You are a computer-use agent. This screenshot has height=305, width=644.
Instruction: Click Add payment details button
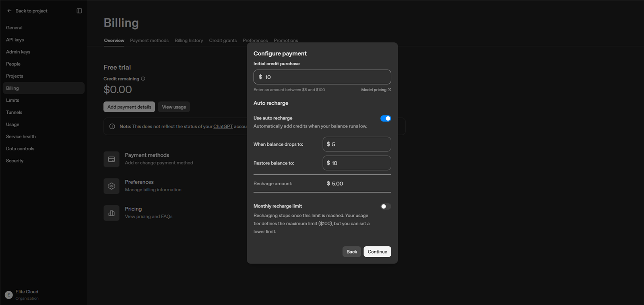[129, 107]
